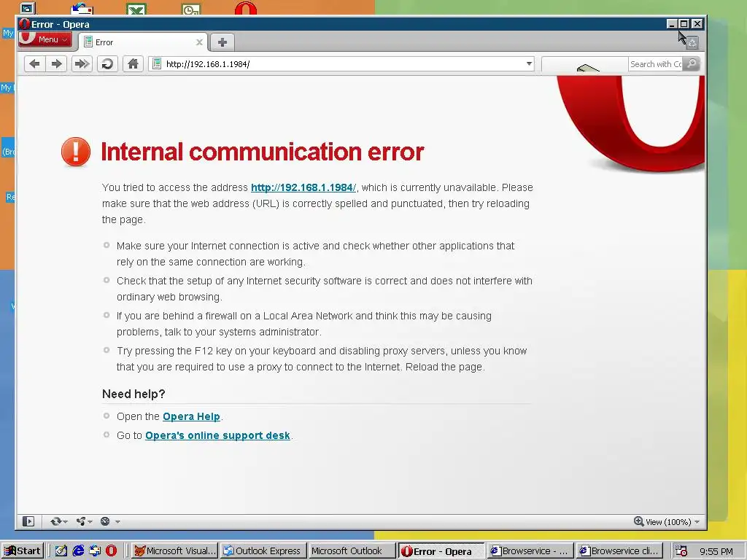The height and width of the screenshot is (560, 747).
Task: Follow the http://192.168.1.1984/ link
Action: [303, 187]
